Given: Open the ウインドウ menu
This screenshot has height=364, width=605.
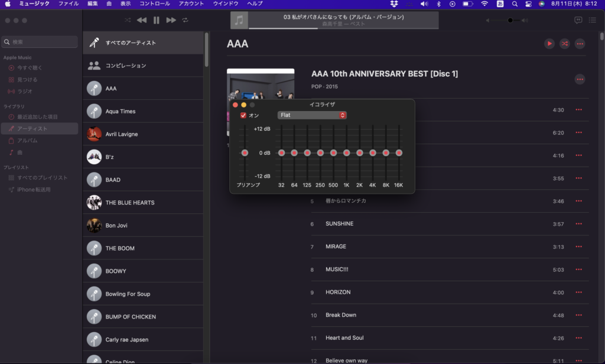Looking at the screenshot, I should pyautogui.click(x=226, y=4).
